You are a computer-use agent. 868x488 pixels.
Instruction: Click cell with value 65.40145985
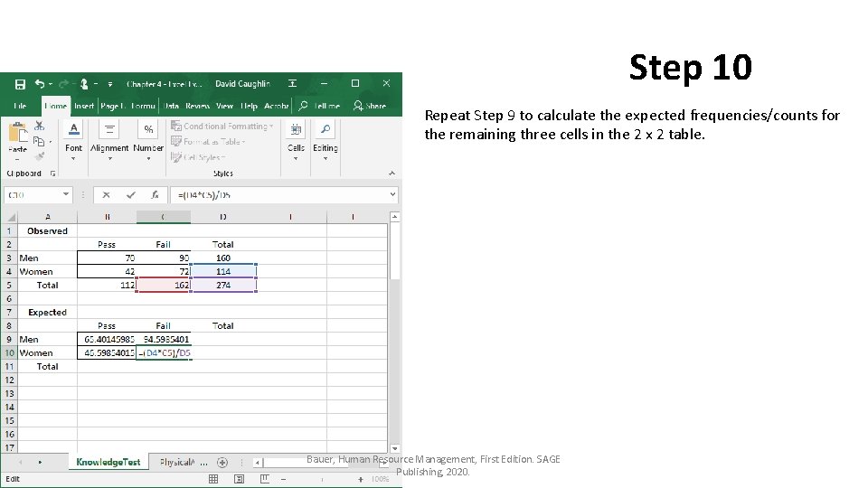[107, 339]
